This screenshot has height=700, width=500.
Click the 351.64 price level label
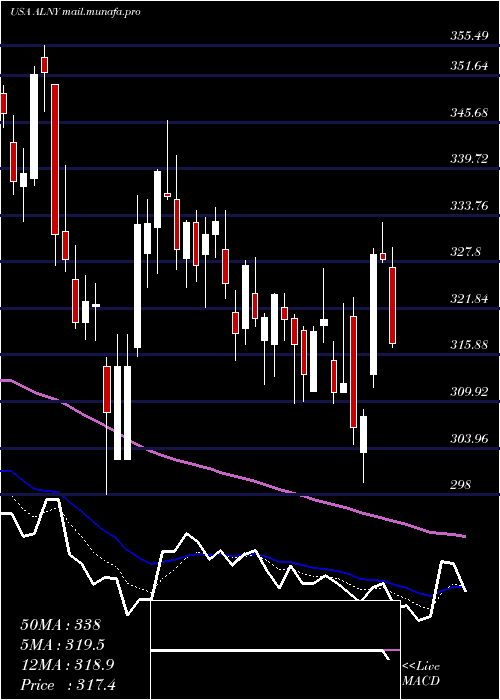[469, 66]
